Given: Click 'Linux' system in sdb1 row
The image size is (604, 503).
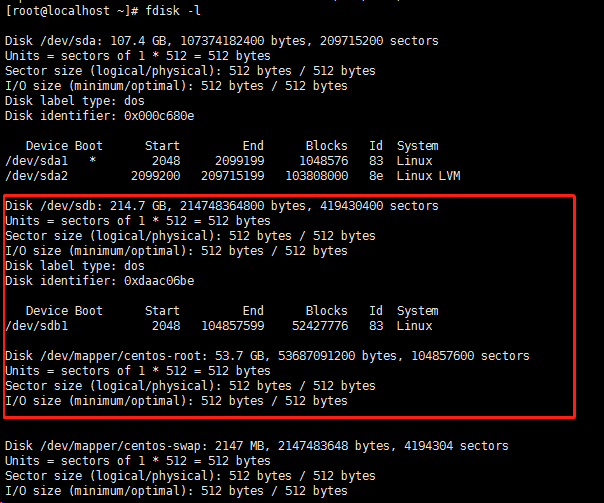Looking at the screenshot, I should [414, 326].
